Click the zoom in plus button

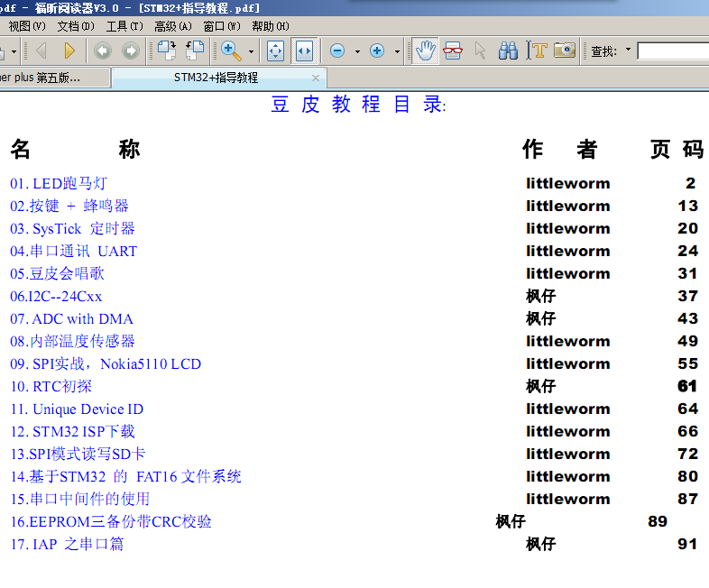(x=377, y=51)
